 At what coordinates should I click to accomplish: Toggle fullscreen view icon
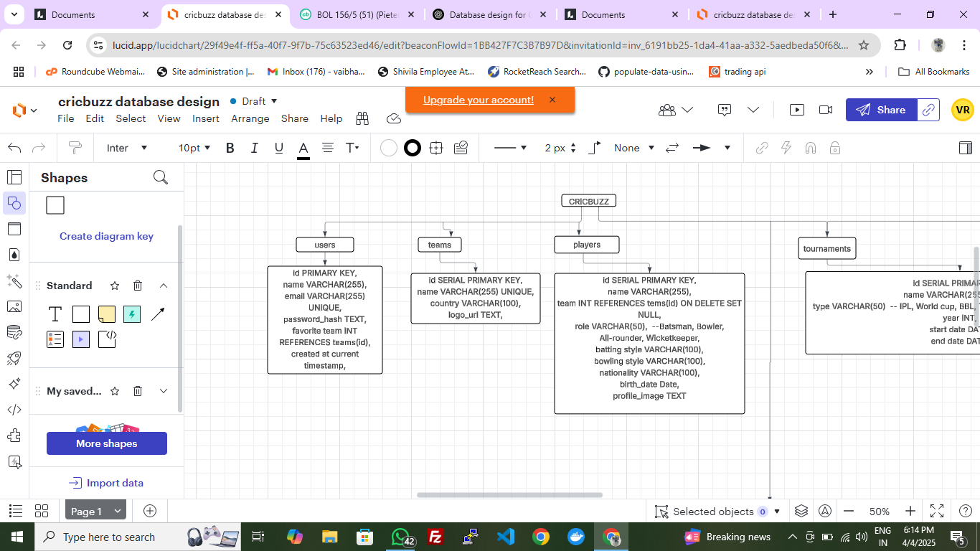(x=936, y=512)
